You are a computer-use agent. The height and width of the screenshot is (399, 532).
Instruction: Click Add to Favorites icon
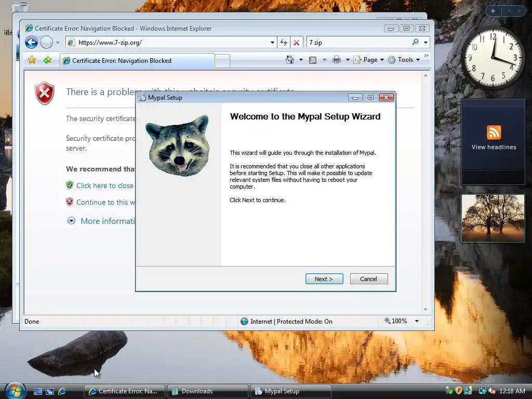pyautogui.click(x=47, y=60)
